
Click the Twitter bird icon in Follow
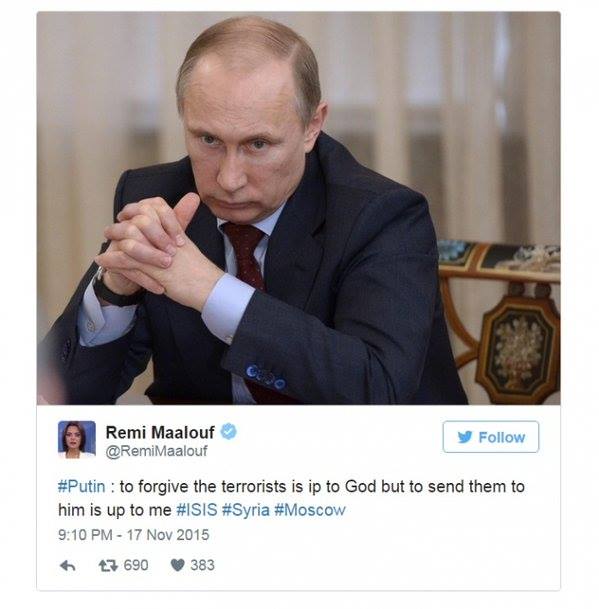point(465,437)
